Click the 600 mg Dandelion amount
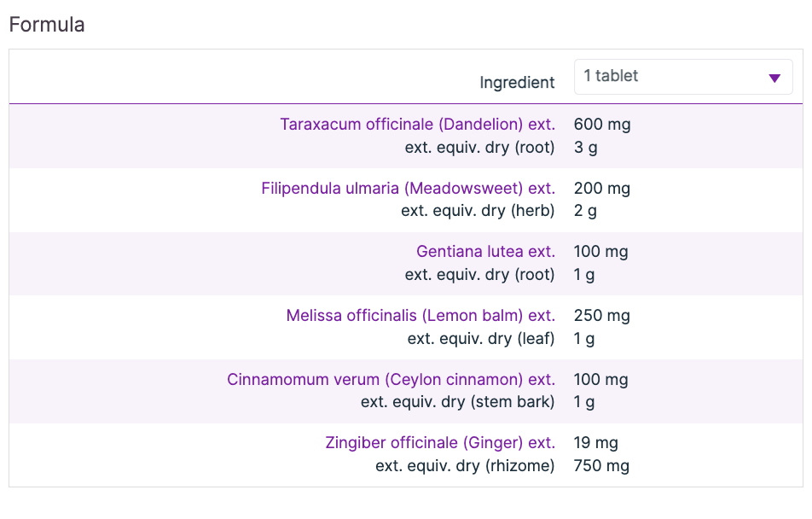812x519 pixels. point(602,125)
